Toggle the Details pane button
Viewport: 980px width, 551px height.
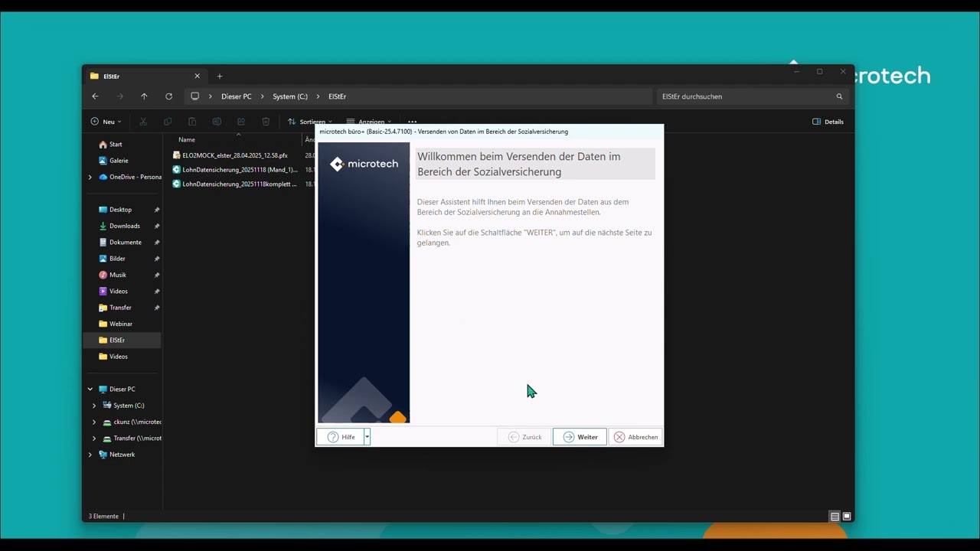click(x=828, y=122)
